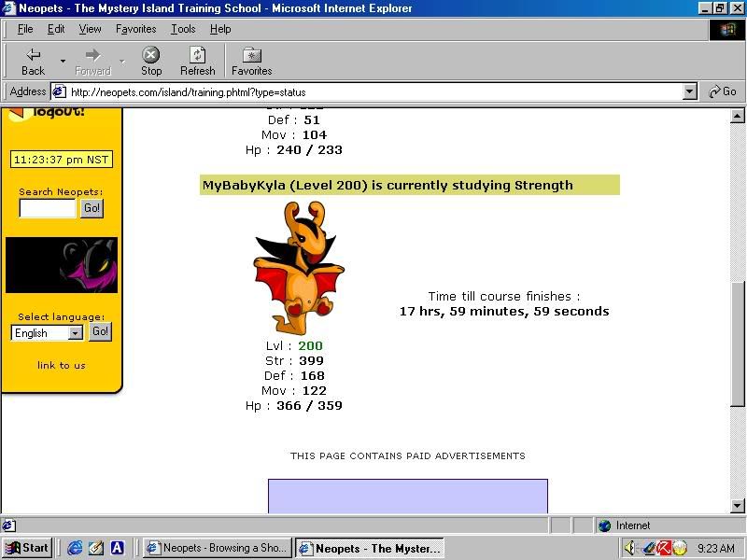Screen dimensions: 747x560
Task: Click the 'Def : 168' stat
Action: tap(294, 376)
